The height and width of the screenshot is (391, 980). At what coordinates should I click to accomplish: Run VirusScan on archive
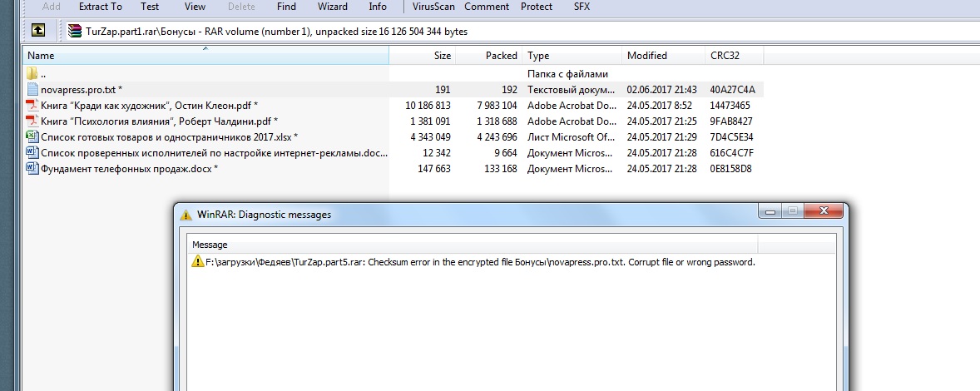click(x=433, y=7)
